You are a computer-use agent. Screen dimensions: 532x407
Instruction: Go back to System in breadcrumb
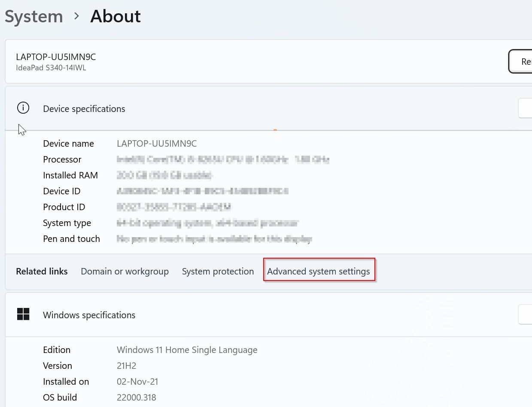point(34,17)
